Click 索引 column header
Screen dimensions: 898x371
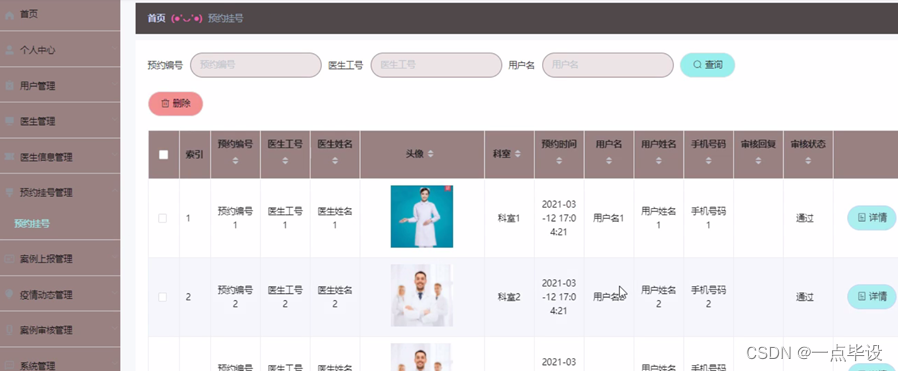(195, 155)
